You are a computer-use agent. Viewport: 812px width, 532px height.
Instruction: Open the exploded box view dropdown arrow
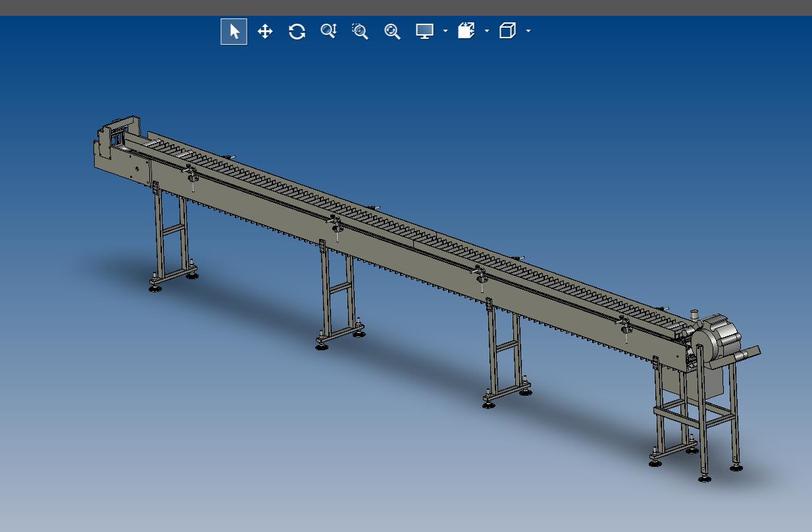point(487,31)
